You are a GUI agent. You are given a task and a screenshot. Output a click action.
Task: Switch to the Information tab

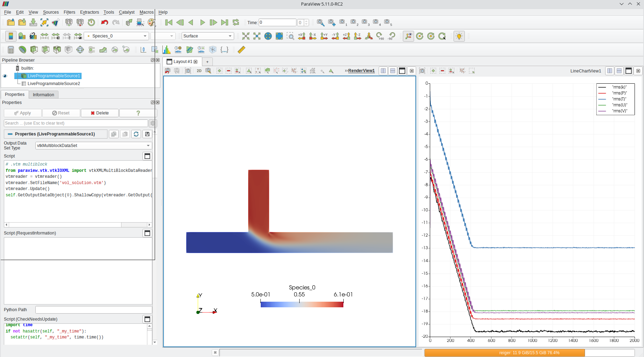click(x=43, y=95)
